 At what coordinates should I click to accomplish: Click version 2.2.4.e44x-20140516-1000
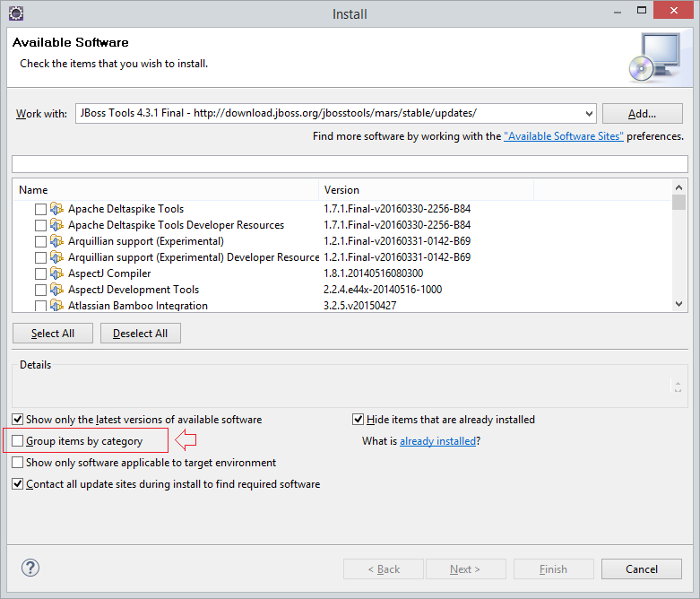(x=383, y=290)
